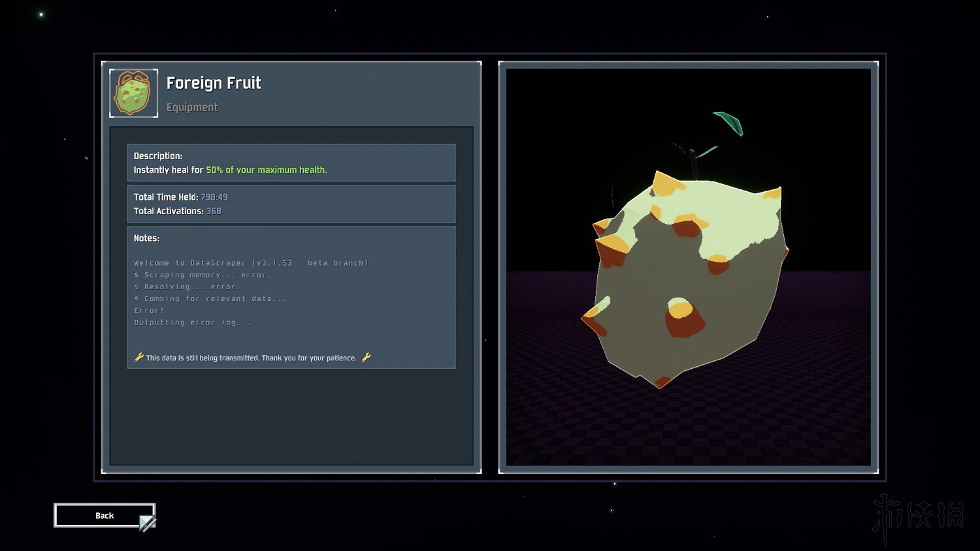This screenshot has width=980, height=551.
Task: Click the data still being transmitted message
Action: pos(251,358)
